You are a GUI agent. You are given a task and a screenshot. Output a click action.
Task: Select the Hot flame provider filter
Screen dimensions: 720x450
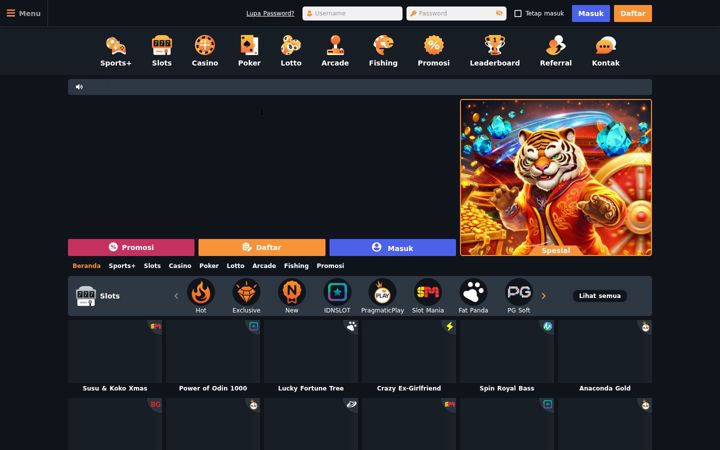[201, 292]
